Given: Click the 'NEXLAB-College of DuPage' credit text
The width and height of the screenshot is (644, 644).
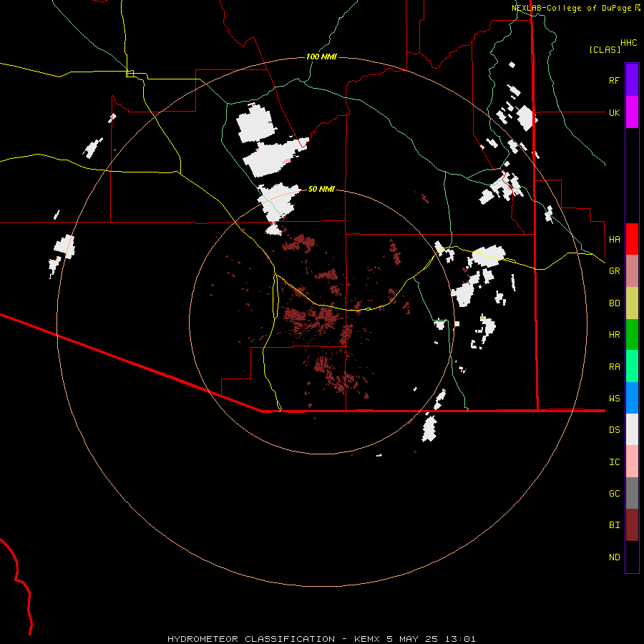Looking at the screenshot, I should pyautogui.click(x=571, y=8).
